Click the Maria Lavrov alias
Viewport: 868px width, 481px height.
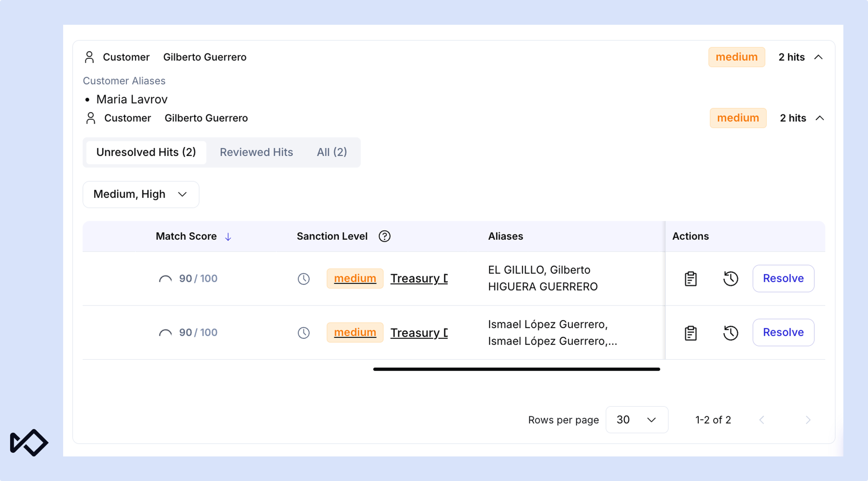(132, 100)
